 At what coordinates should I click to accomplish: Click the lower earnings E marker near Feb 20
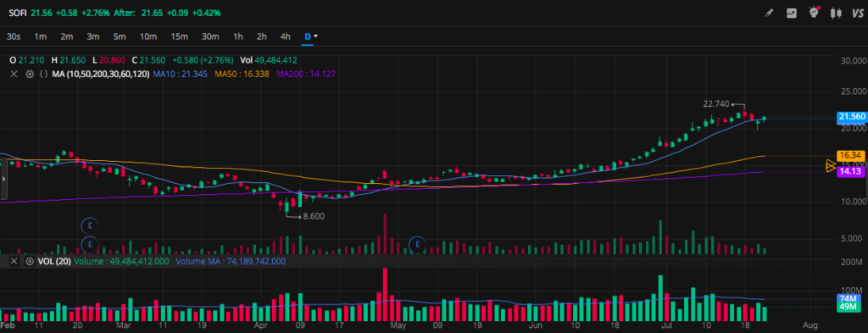tap(90, 244)
